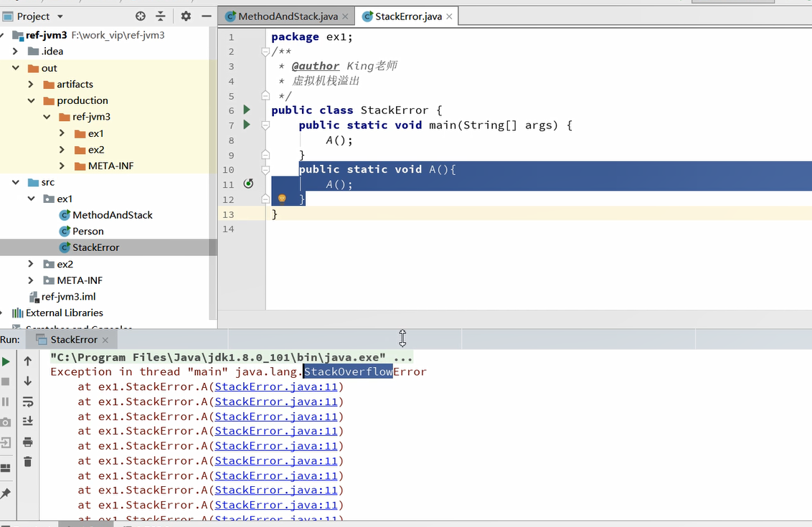The image size is (812, 527).
Task: Collapse the production folder
Action: pyautogui.click(x=31, y=100)
